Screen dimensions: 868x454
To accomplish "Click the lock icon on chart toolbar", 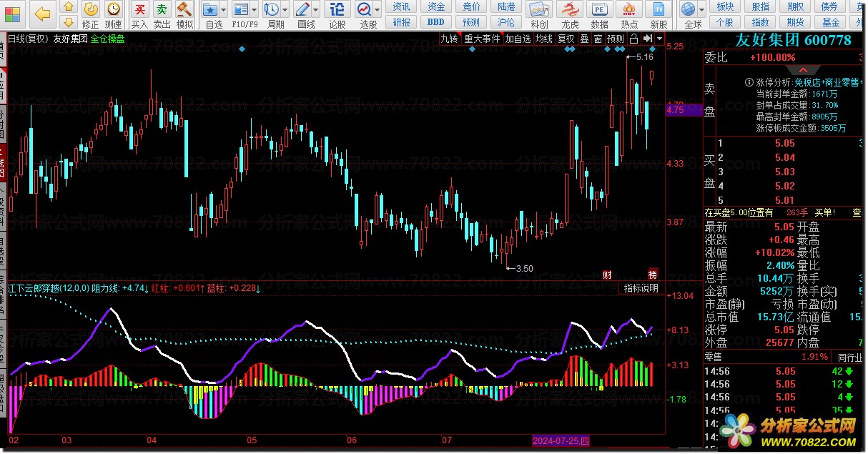I will click(633, 39).
